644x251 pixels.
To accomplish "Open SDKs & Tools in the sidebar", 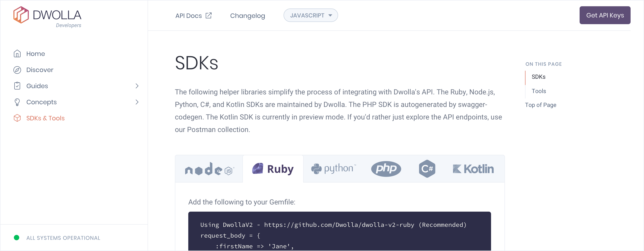I will tap(45, 118).
